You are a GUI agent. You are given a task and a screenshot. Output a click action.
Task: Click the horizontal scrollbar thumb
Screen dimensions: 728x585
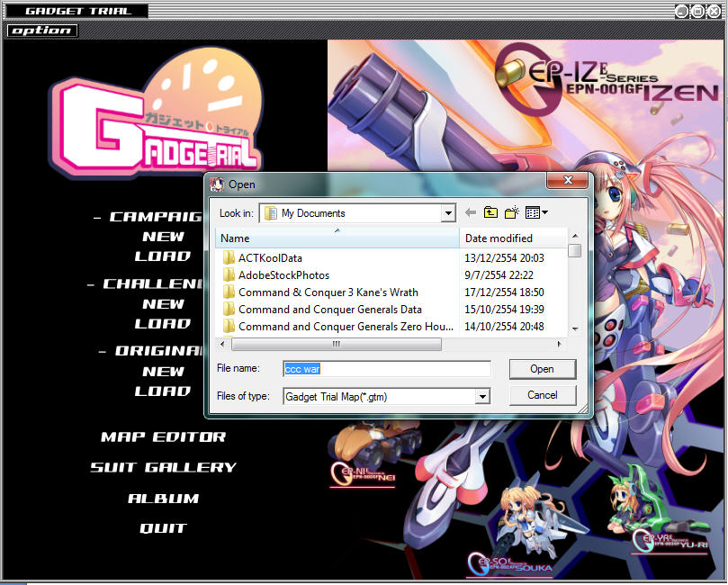[x=337, y=344]
